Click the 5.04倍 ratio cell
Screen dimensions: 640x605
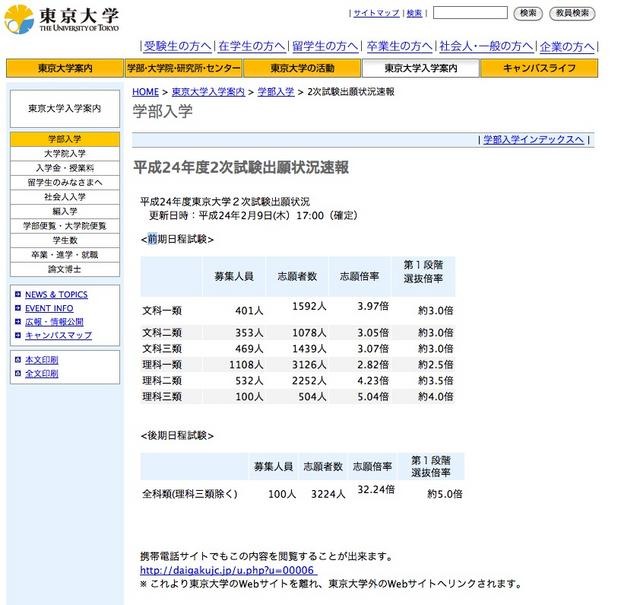pyautogui.click(x=373, y=396)
